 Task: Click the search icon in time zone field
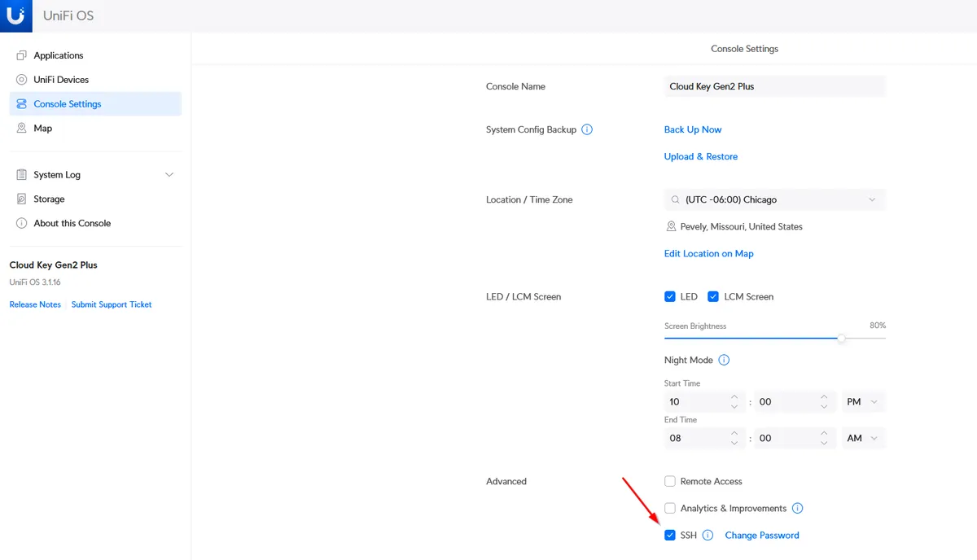coord(675,199)
